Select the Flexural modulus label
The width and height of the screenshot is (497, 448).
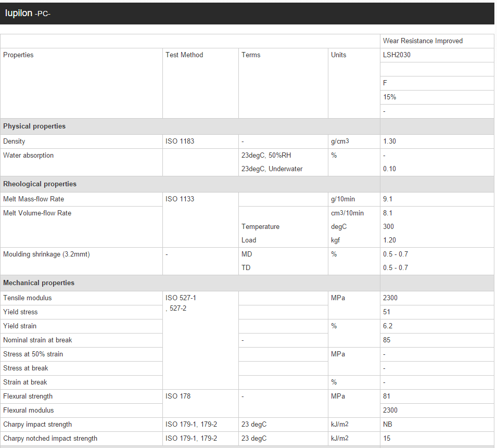point(28,410)
